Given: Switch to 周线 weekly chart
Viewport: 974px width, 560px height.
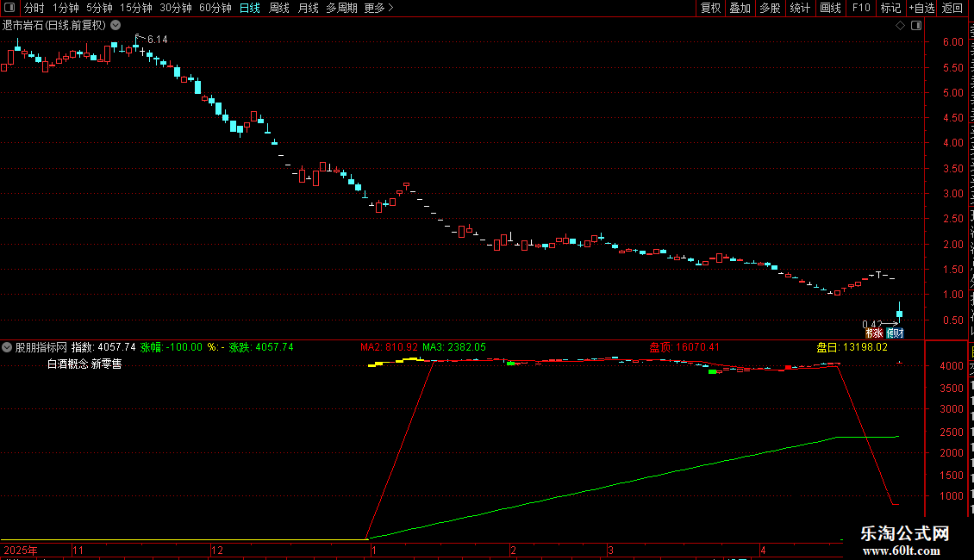Looking at the screenshot, I should 279,8.
